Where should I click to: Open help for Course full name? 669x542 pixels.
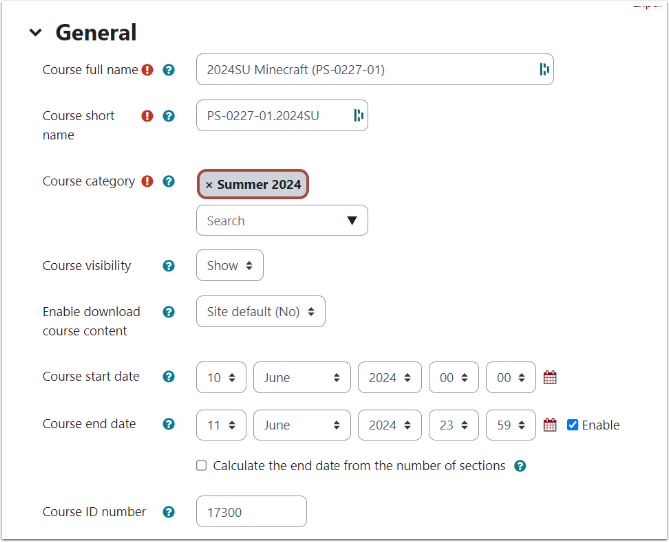coord(169,70)
